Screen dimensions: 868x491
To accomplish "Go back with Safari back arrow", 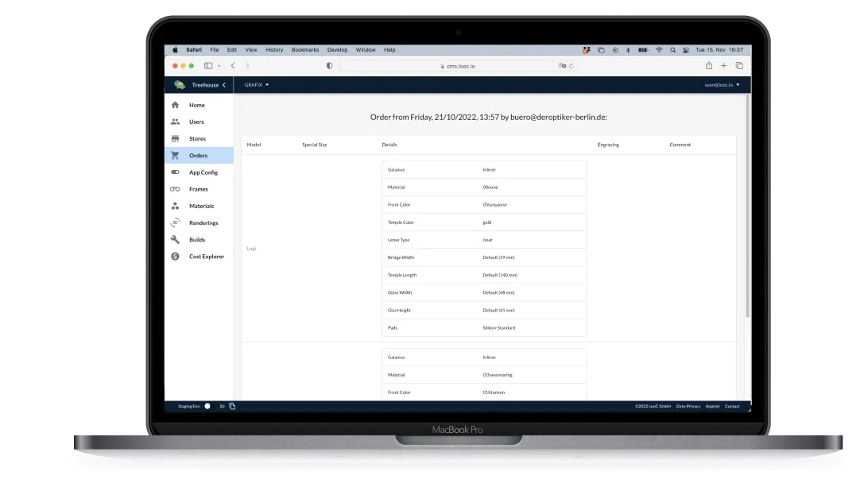I will coord(233,65).
